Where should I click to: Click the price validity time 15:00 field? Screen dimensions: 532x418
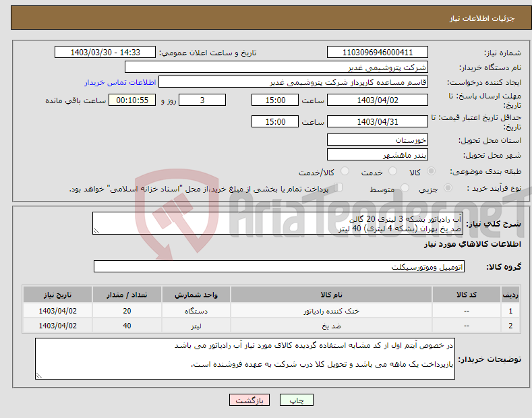(x=275, y=121)
